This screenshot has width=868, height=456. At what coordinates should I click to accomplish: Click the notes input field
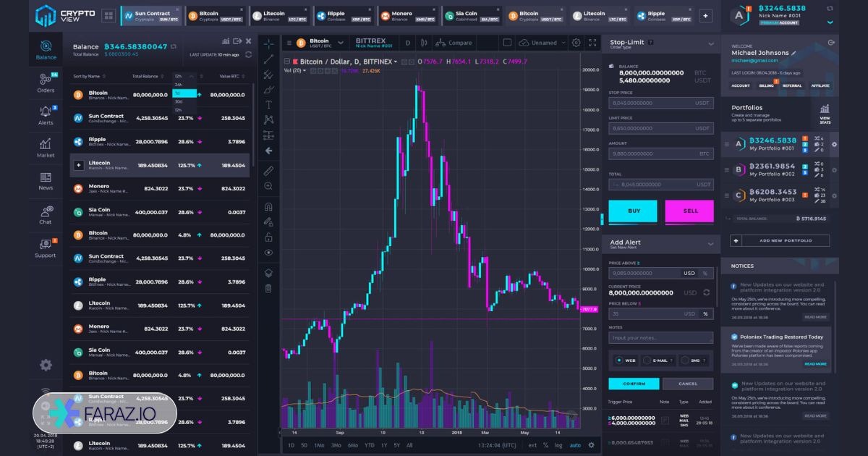[660, 337]
